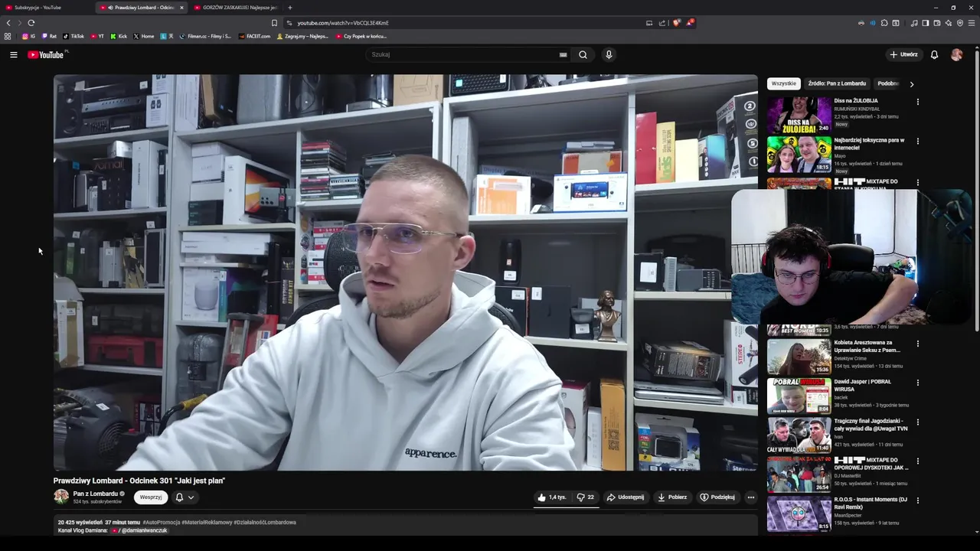Bookmark this page with bookmark icon
The image size is (980, 551).
coord(274,23)
